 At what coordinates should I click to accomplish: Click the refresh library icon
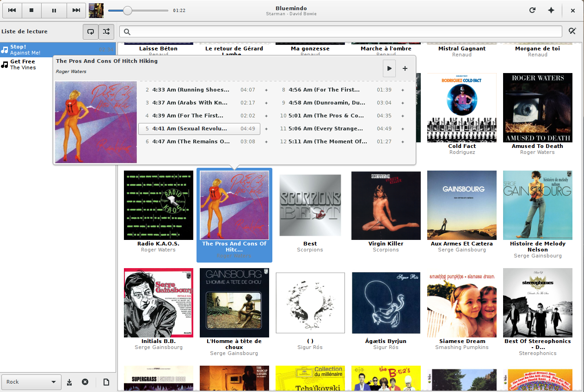(x=532, y=10)
